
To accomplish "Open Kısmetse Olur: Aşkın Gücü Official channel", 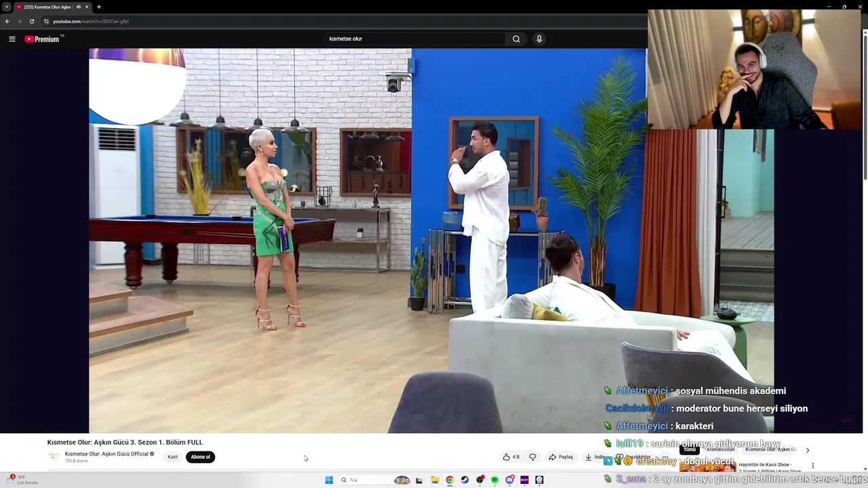I will click(106, 454).
